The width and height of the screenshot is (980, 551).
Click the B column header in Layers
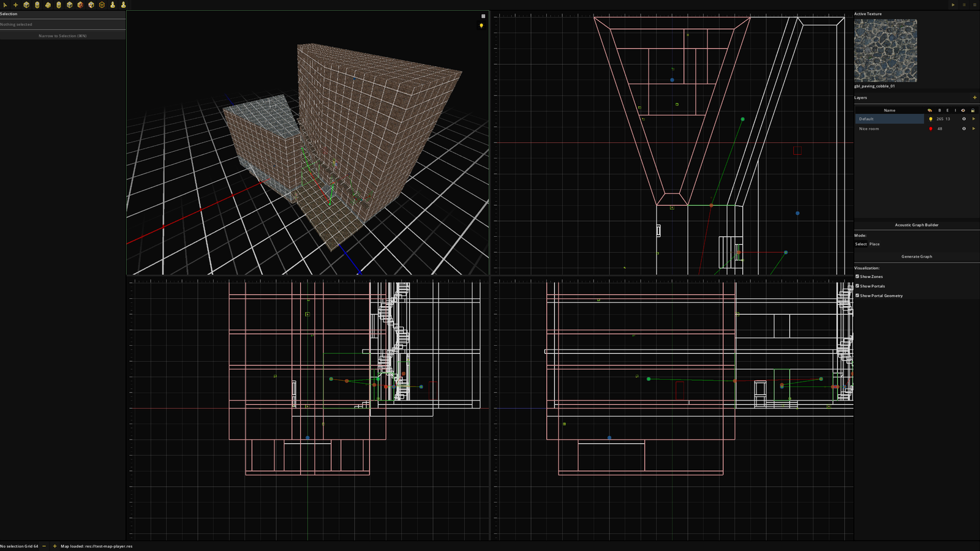coord(940,110)
